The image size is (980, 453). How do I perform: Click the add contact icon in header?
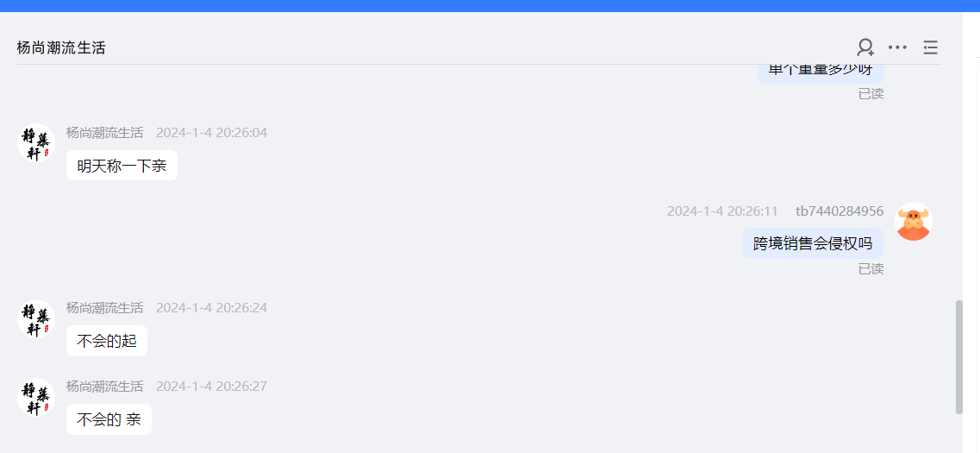point(865,47)
